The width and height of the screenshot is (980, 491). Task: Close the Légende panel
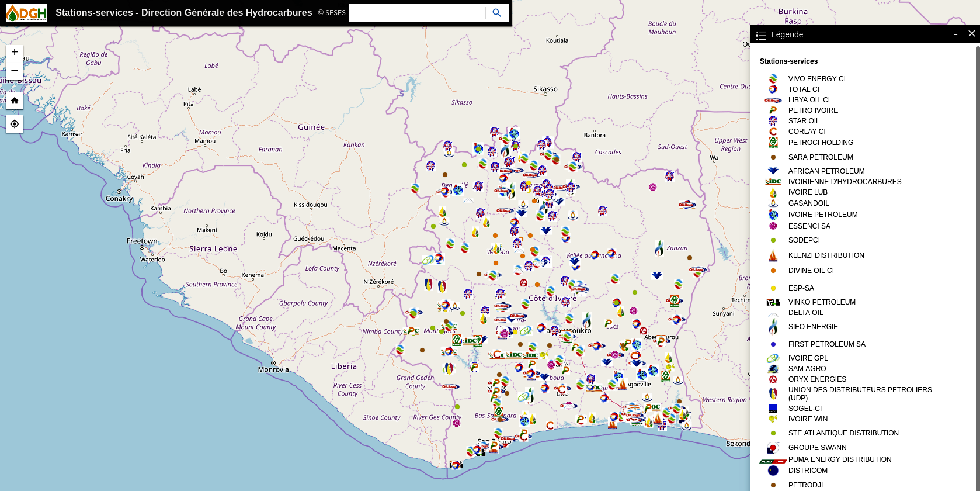972,34
